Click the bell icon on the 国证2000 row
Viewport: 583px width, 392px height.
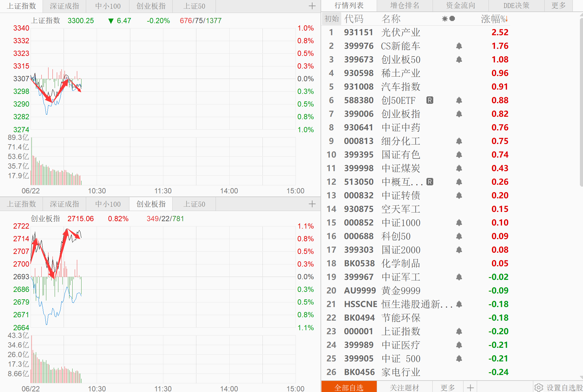(x=459, y=250)
